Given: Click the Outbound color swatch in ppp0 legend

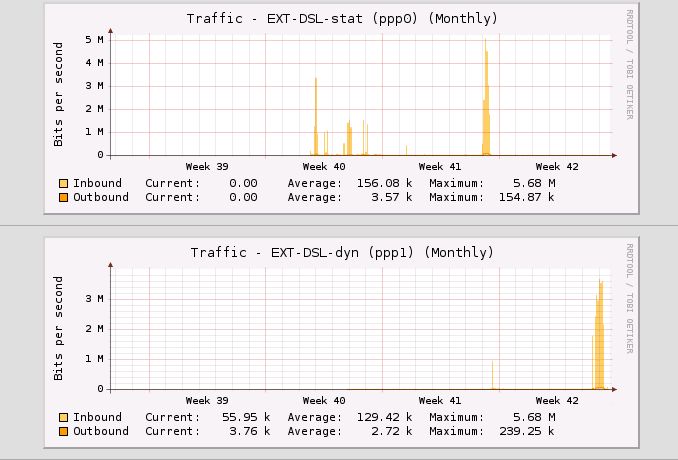Looking at the screenshot, I should click(x=64, y=198).
